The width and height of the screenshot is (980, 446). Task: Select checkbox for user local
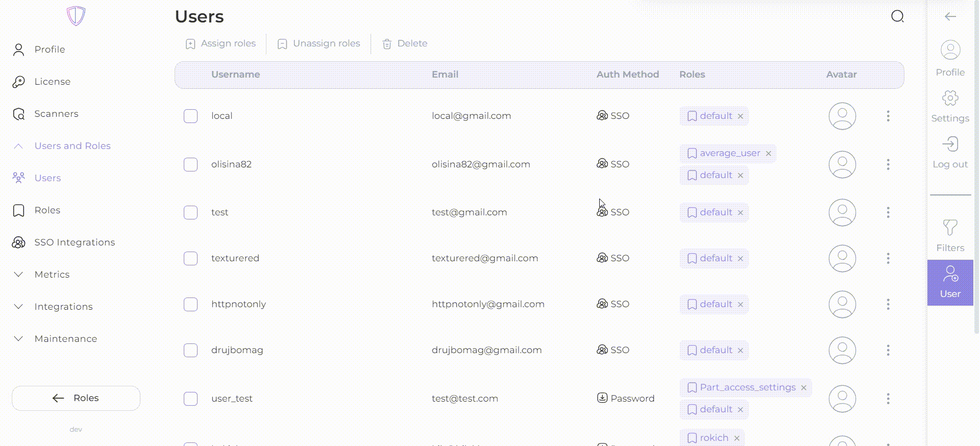[190, 116]
